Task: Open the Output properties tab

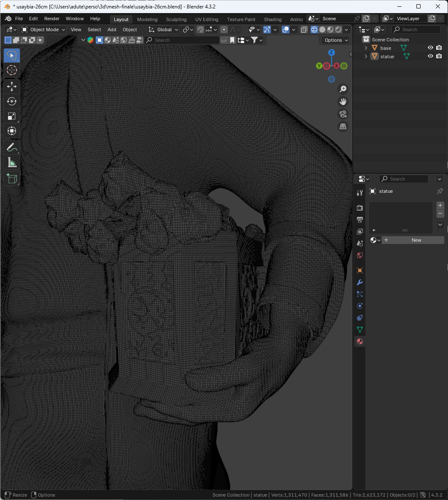Action: pyautogui.click(x=360, y=219)
